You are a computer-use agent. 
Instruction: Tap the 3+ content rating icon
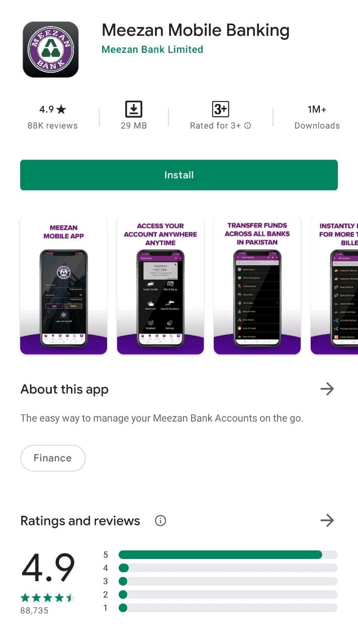point(220,109)
